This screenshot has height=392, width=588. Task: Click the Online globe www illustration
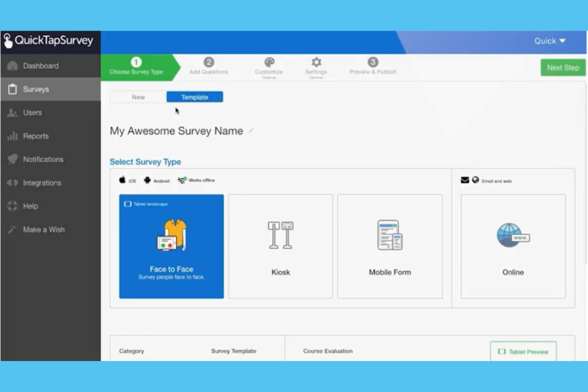[513, 235]
